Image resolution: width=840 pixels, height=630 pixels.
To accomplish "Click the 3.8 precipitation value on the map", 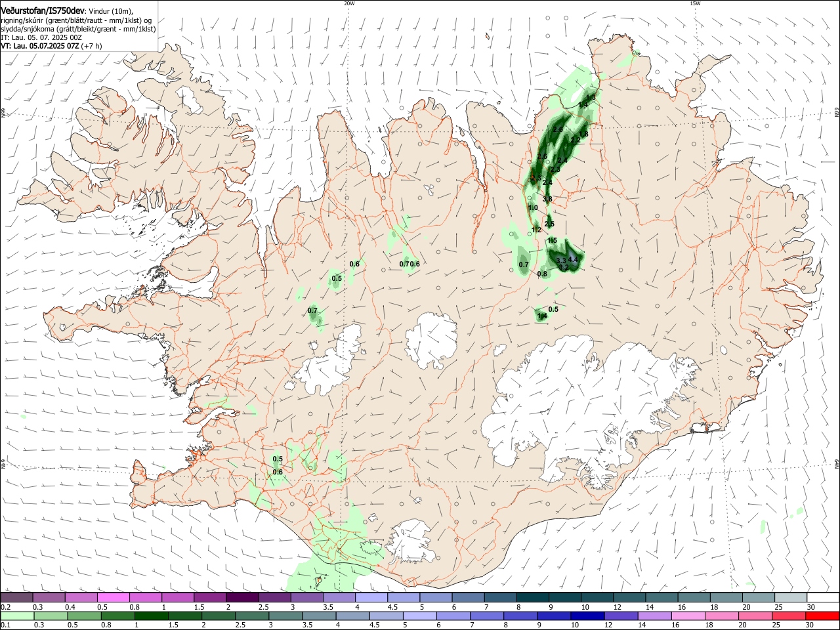I will point(547,199).
